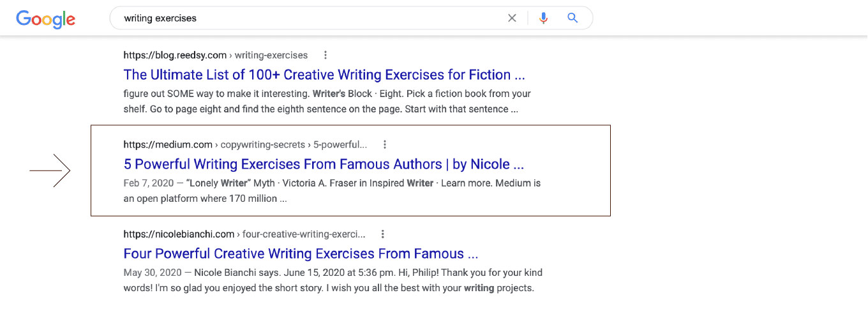Open options menu for the Medium result
The width and height of the screenshot is (868, 318).
pyautogui.click(x=385, y=144)
